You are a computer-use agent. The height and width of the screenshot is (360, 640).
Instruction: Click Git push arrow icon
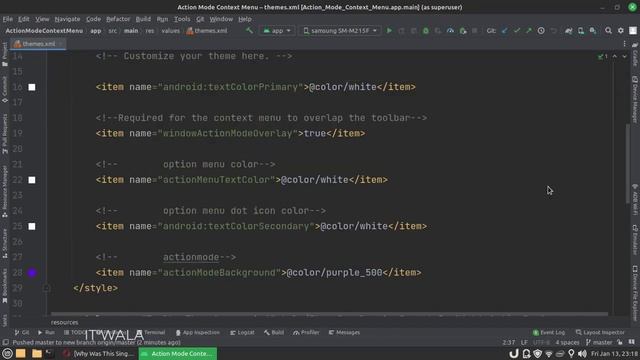click(x=529, y=31)
